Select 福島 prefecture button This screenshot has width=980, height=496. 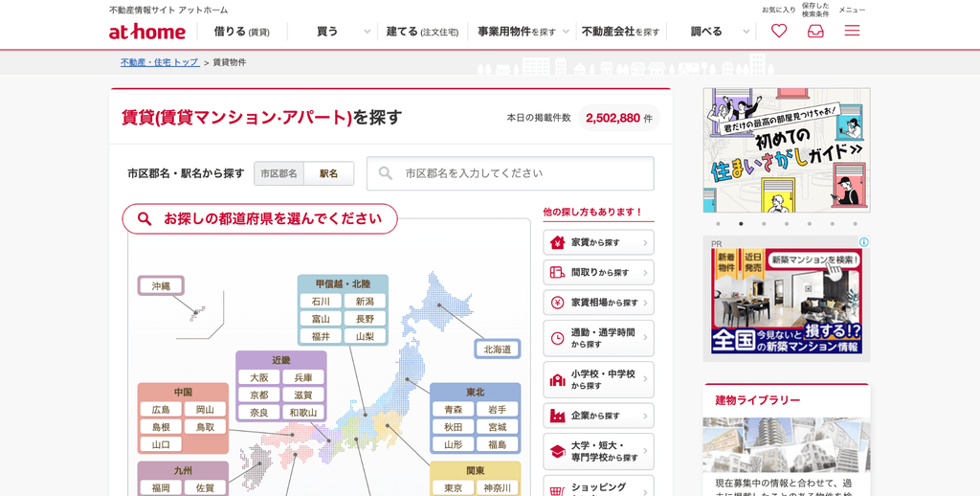point(498,444)
